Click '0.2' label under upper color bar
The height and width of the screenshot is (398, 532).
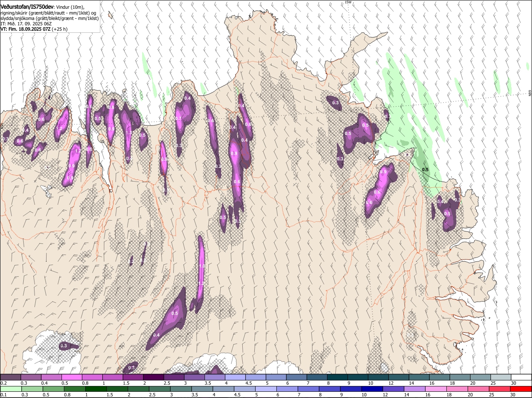(4, 383)
